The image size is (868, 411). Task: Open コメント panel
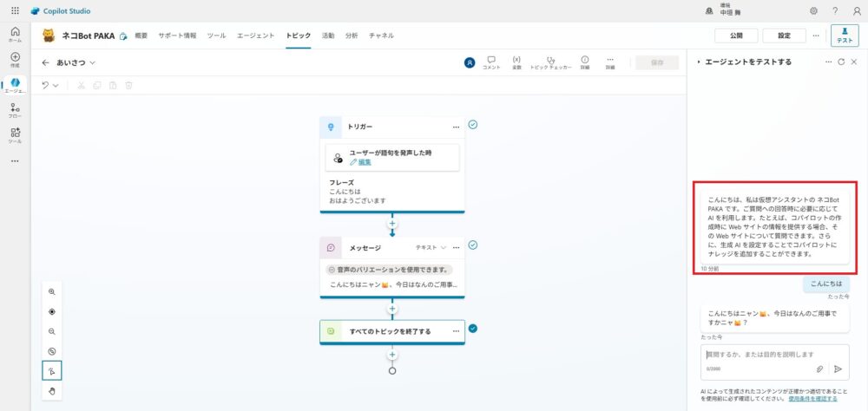click(491, 62)
